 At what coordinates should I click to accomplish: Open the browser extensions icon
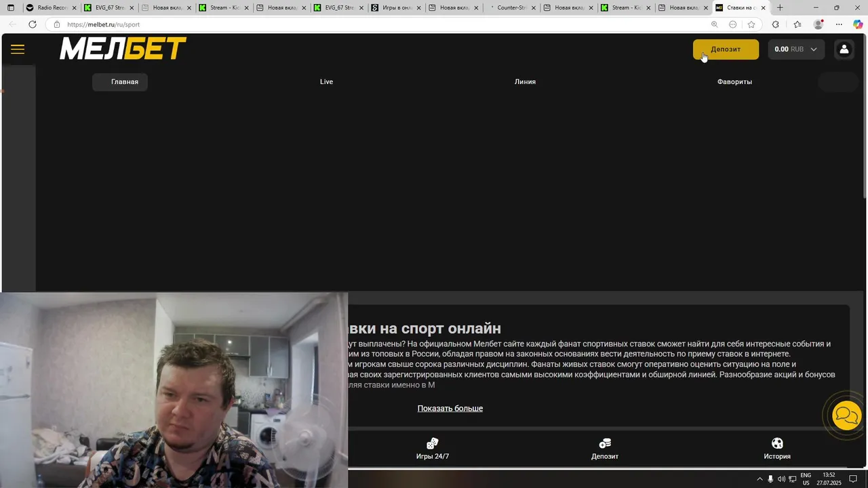776,24
